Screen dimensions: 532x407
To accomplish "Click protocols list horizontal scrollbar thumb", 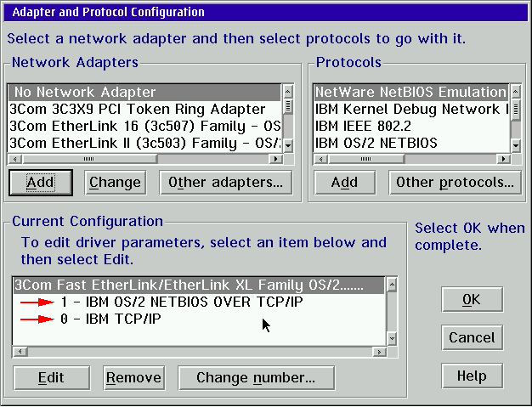I will point(366,159).
